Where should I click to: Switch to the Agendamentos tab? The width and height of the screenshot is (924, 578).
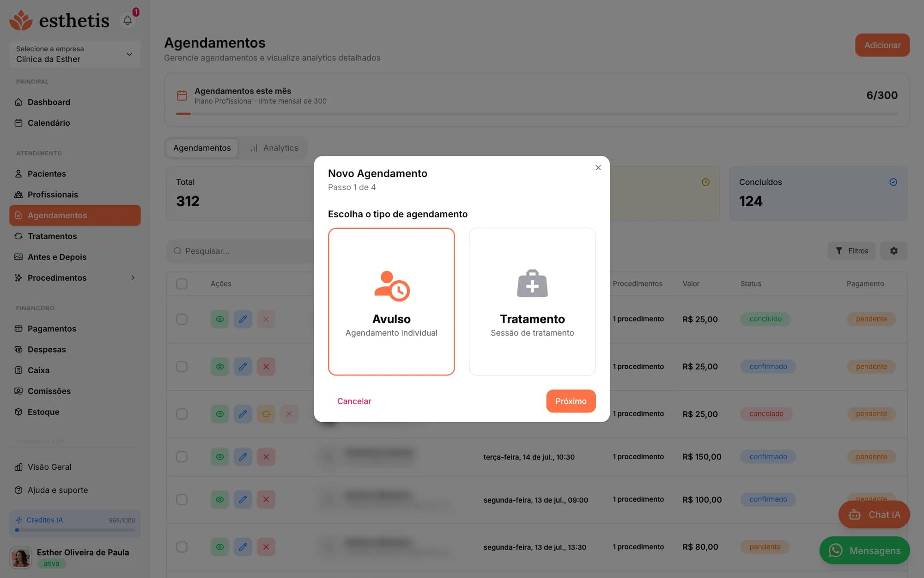(x=202, y=148)
